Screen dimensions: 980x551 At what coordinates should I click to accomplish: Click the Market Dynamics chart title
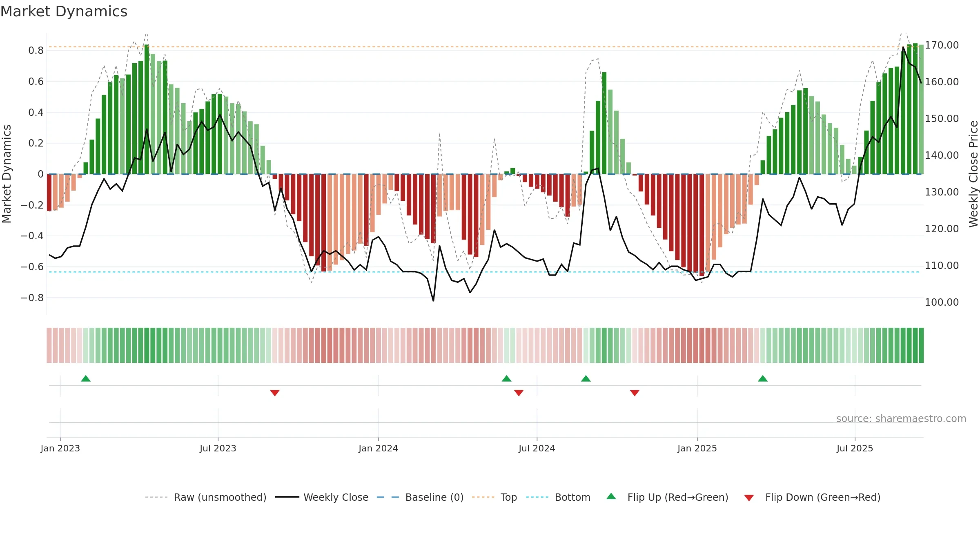click(64, 11)
